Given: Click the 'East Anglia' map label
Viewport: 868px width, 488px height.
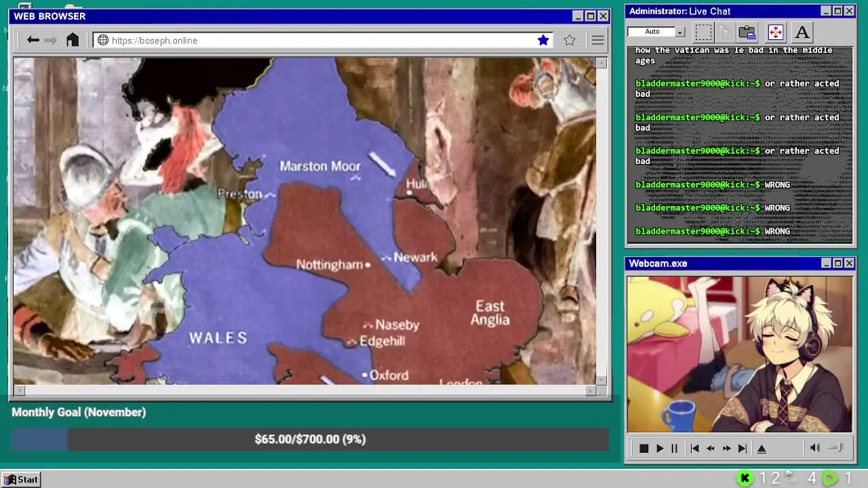Looking at the screenshot, I should 490,313.
